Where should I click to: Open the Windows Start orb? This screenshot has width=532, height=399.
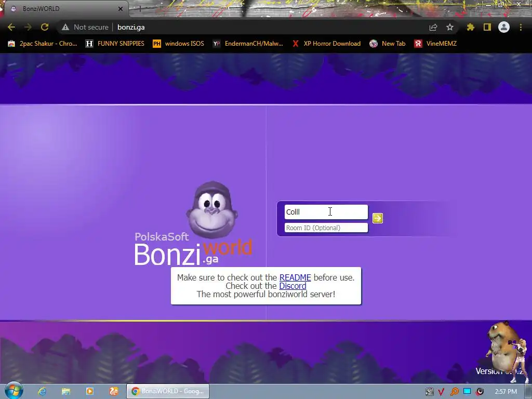(x=14, y=391)
